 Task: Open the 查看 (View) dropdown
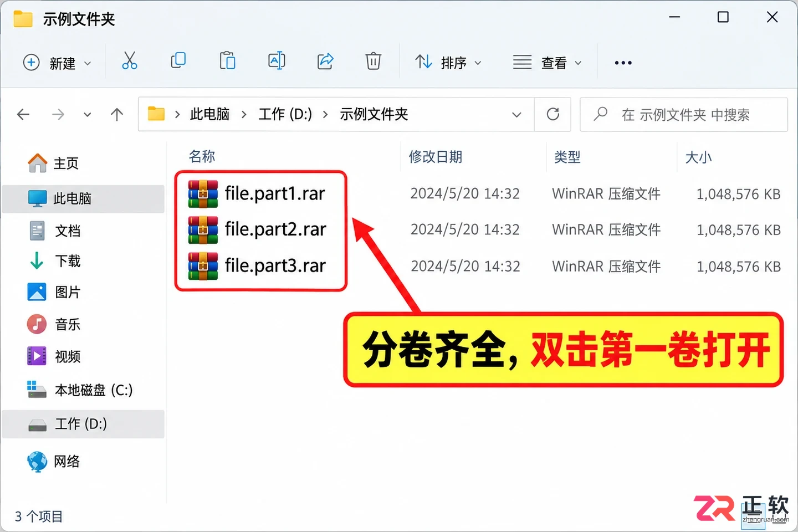(548, 63)
